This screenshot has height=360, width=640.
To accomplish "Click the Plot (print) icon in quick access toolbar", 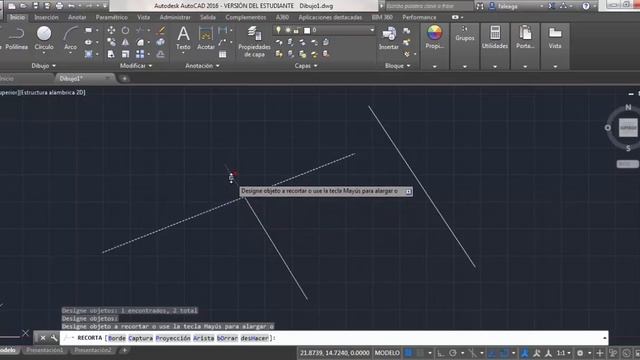I will coord(59,6).
